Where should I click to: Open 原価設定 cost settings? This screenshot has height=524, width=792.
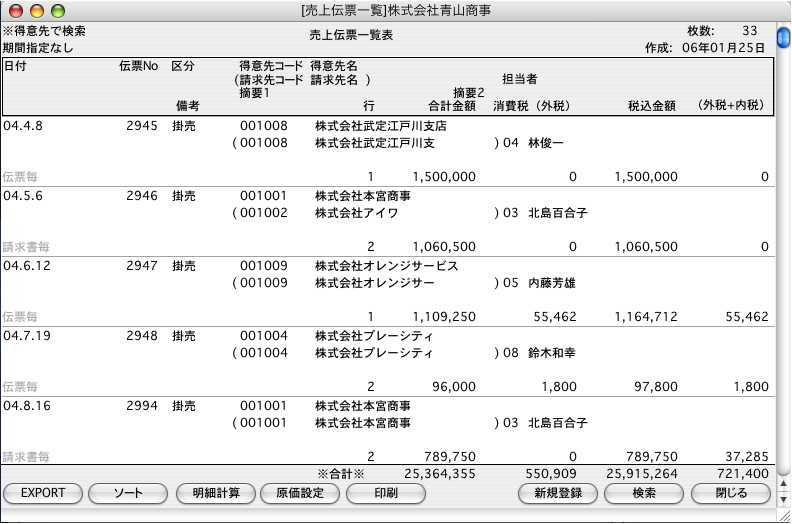pos(299,493)
